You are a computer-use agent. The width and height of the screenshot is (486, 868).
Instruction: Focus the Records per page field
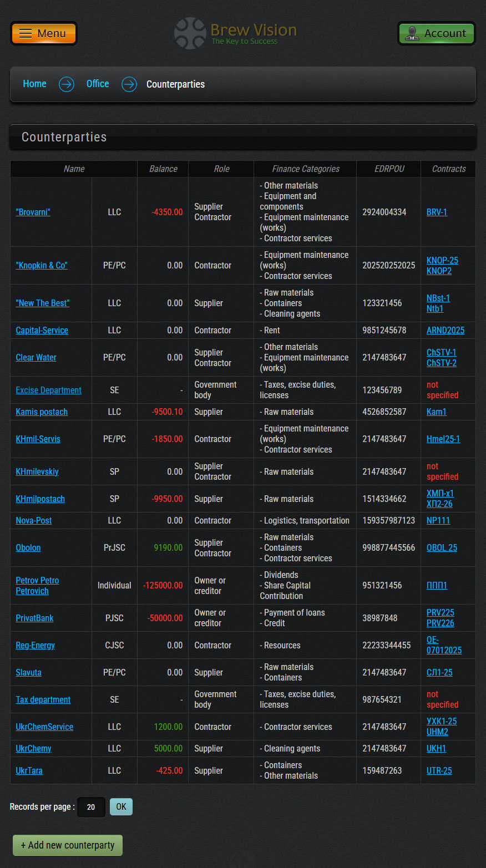point(91,807)
